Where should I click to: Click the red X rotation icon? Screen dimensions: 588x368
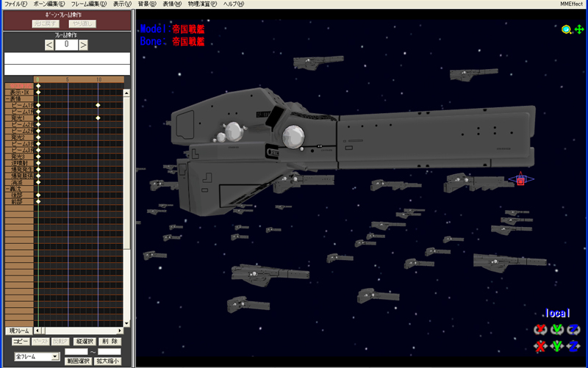pyautogui.click(x=540, y=329)
